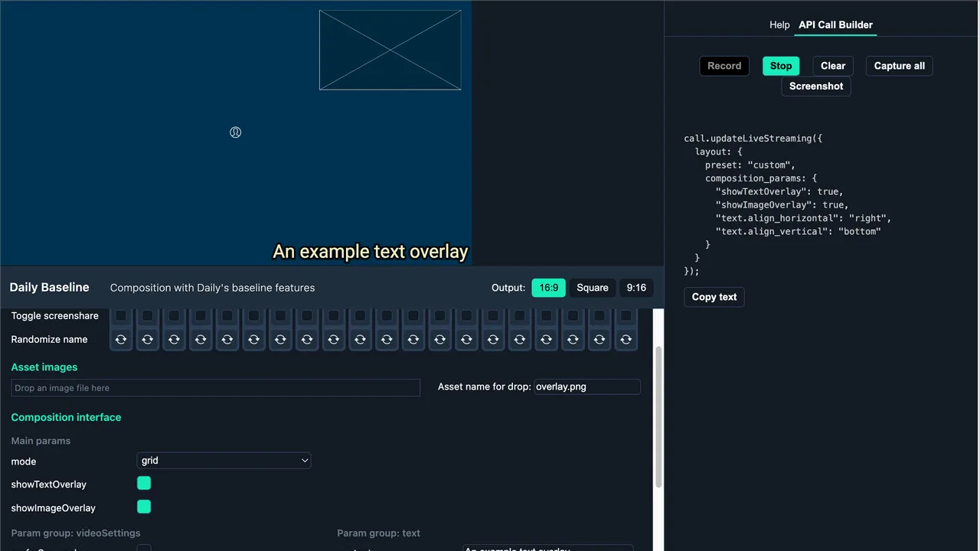Click the Composition interface heading
The width and height of the screenshot is (980, 551).
(67, 417)
